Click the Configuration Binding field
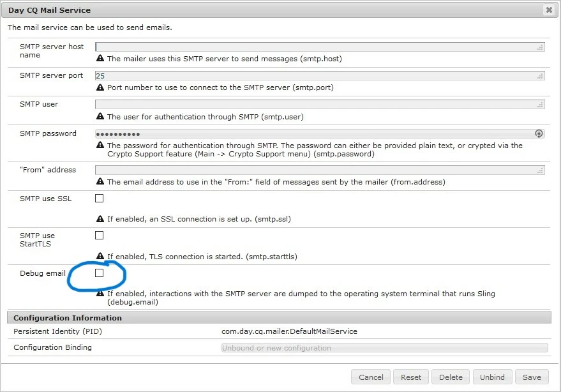The width and height of the screenshot is (561, 392). click(x=385, y=347)
